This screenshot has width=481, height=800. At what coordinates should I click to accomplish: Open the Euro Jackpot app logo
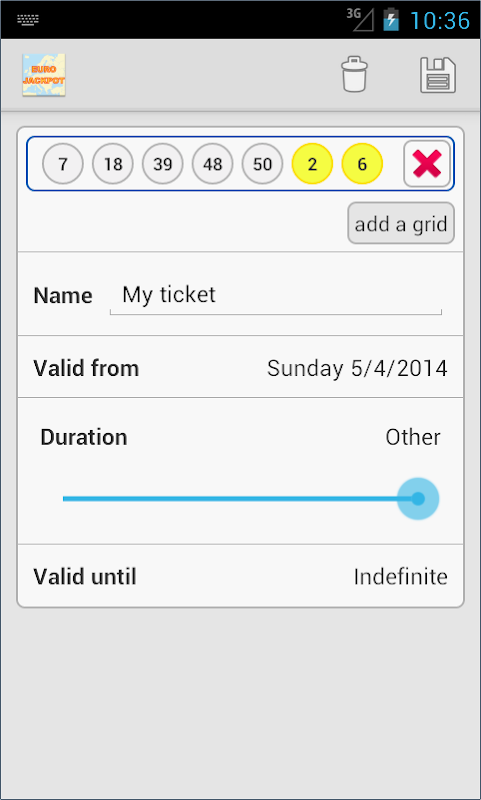(43, 75)
